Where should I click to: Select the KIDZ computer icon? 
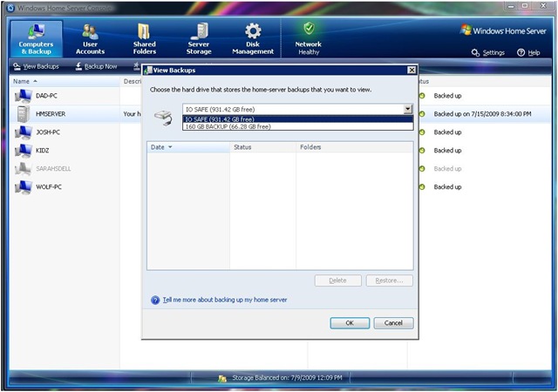[x=24, y=151]
